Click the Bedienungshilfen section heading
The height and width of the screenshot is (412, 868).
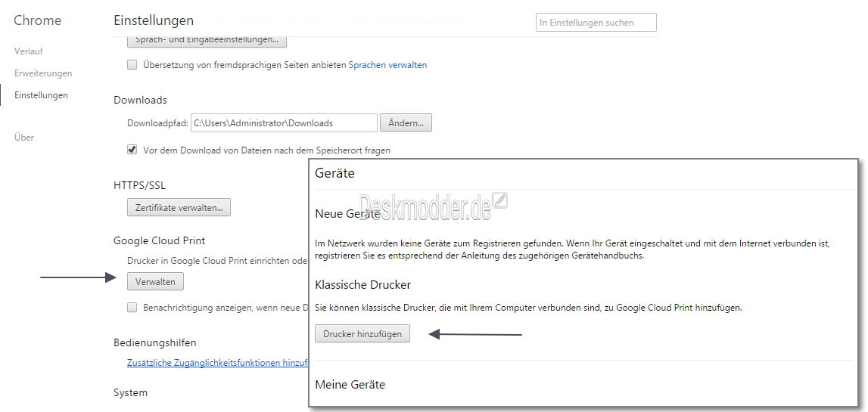click(155, 343)
